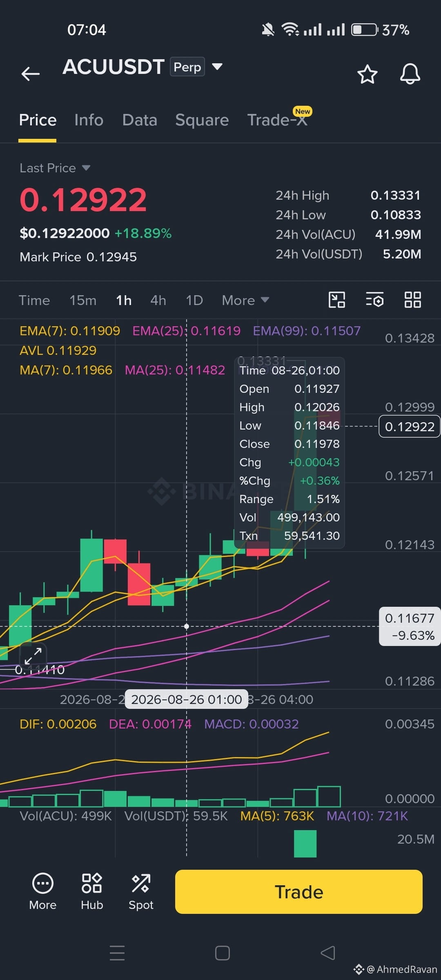Open chart indicator settings icon
Screen dimensions: 441x980
point(374,300)
